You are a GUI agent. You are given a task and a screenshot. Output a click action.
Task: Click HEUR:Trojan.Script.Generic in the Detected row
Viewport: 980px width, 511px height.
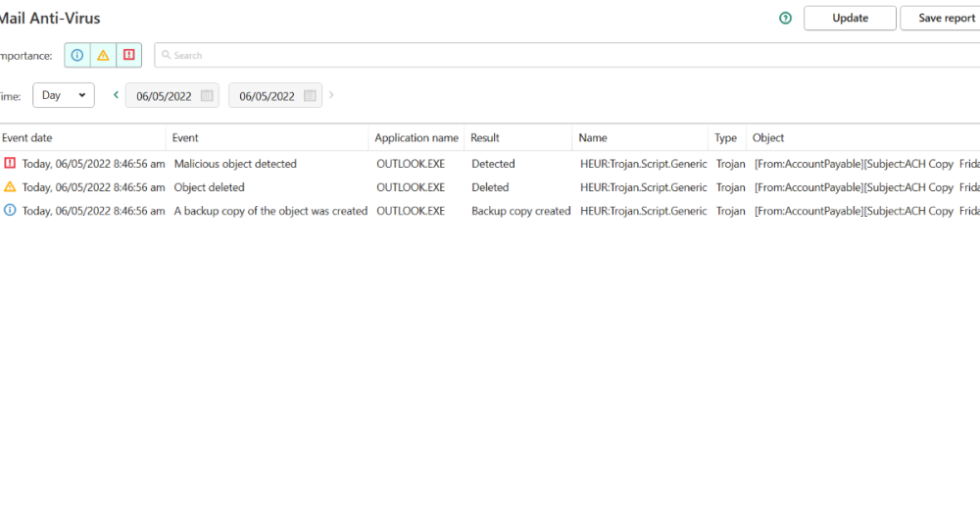tap(644, 164)
